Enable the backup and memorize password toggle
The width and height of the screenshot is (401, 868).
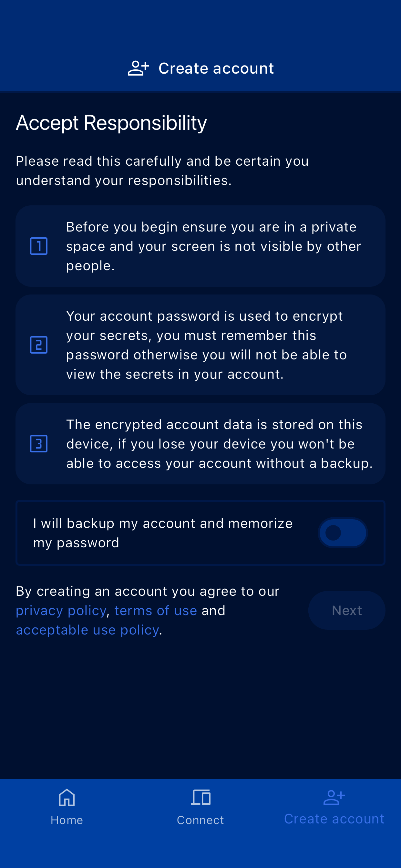pos(343,533)
